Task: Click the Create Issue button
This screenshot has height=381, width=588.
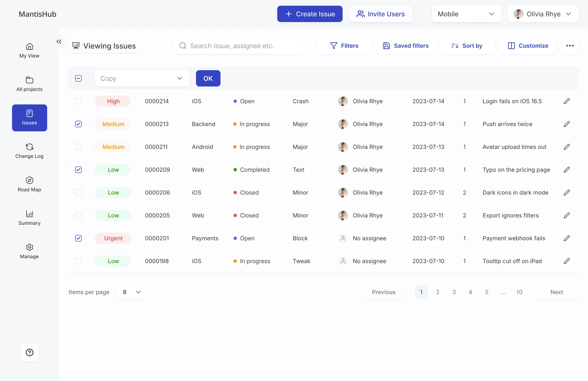Action: click(310, 14)
